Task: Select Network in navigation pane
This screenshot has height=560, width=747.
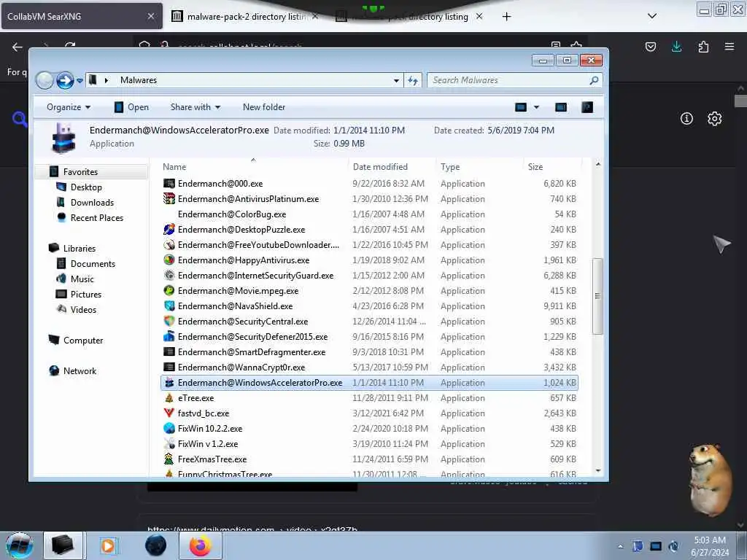Action: tap(80, 371)
